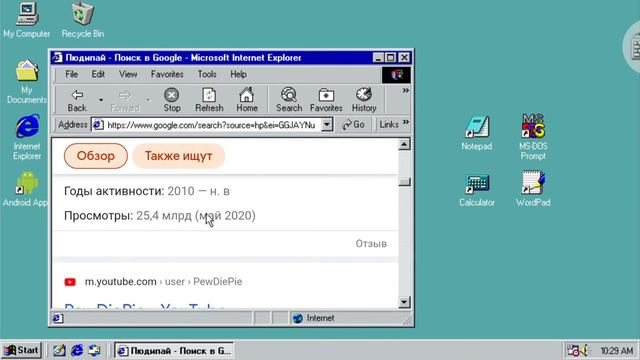Select the Calculator desktop shortcut
The height and width of the screenshot is (360, 640).
point(477,190)
